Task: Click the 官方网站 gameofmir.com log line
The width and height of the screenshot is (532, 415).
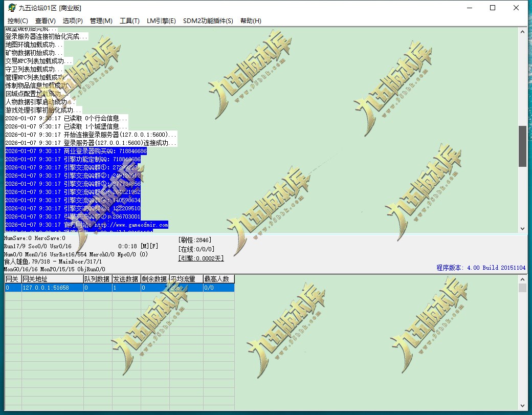Action: [86, 225]
